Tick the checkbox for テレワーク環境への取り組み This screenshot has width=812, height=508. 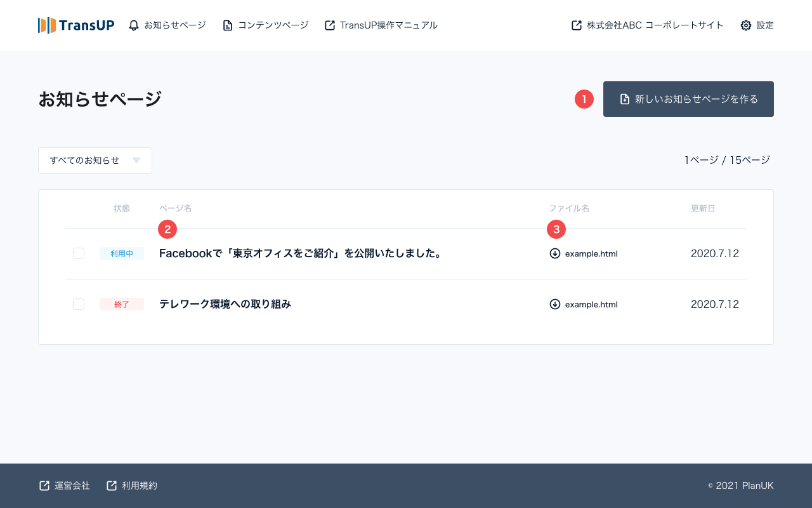(x=79, y=304)
